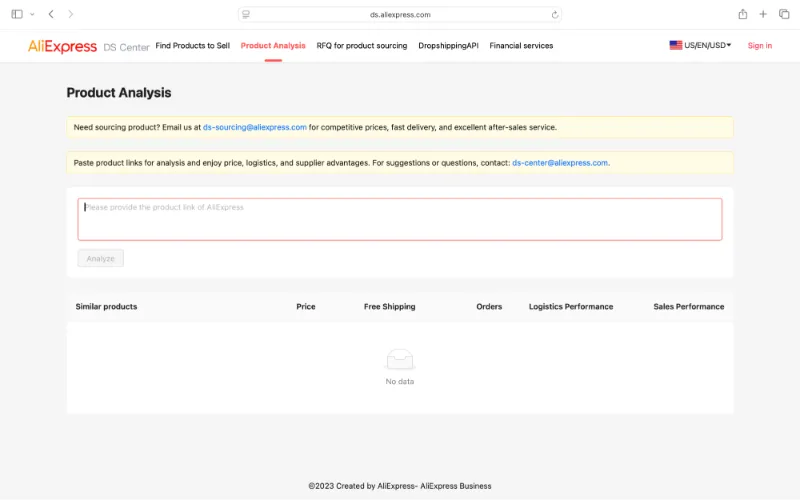Click the Product Analysis page heading
800x500 pixels.
coord(118,92)
